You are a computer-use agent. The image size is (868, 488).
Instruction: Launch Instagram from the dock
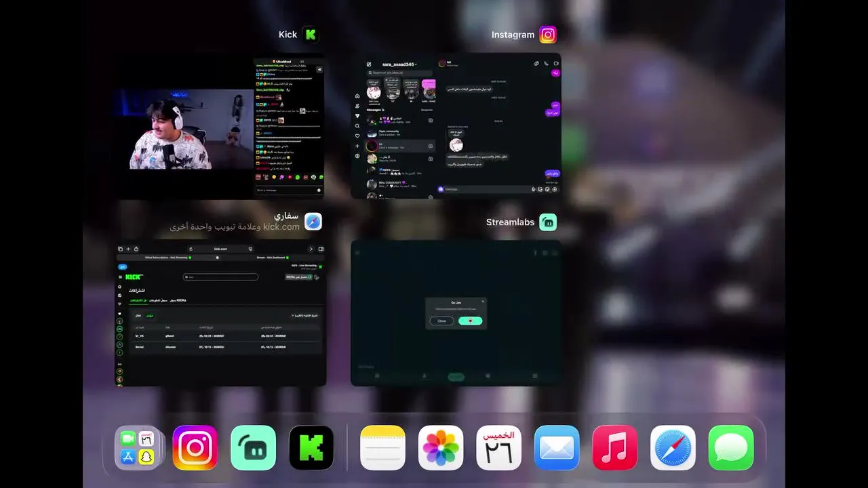pyautogui.click(x=195, y=448)
